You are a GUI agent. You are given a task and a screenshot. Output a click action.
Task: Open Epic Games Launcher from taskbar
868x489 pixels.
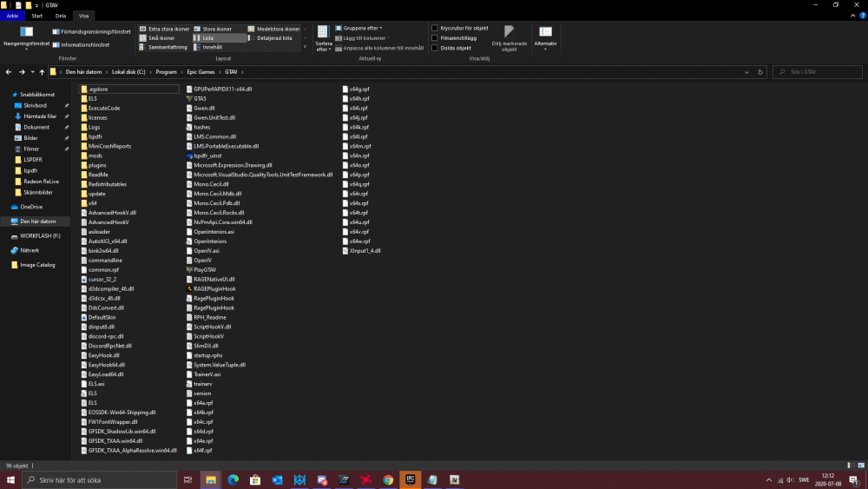tap(411, 479)
